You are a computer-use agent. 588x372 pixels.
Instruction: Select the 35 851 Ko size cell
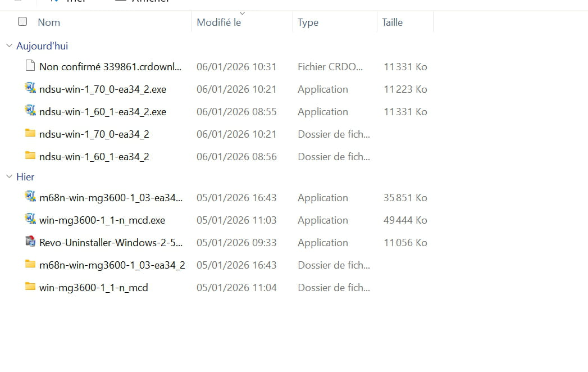(x=405, y=198)
